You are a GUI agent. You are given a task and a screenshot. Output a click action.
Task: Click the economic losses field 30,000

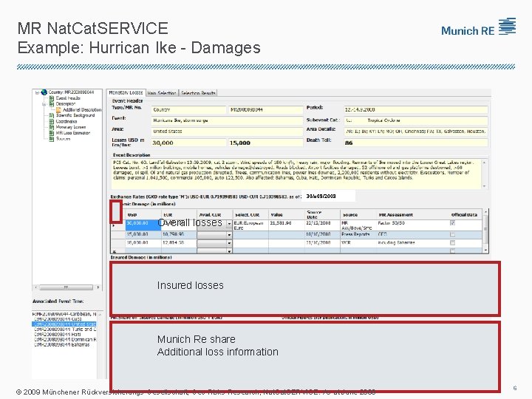click(x=188, y=143)
